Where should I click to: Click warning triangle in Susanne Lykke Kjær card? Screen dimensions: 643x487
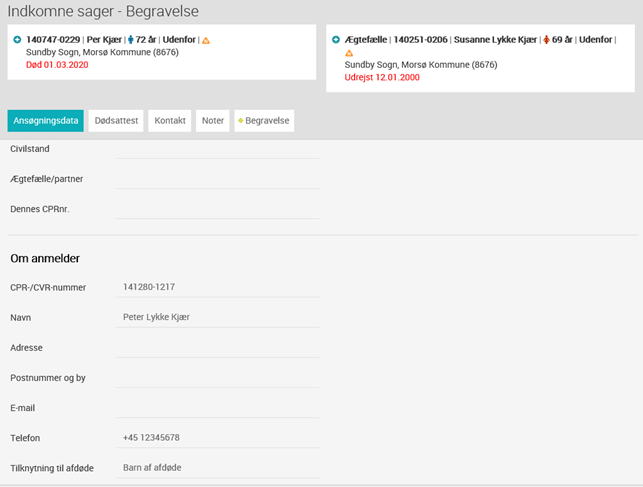(x=349, y=53)
